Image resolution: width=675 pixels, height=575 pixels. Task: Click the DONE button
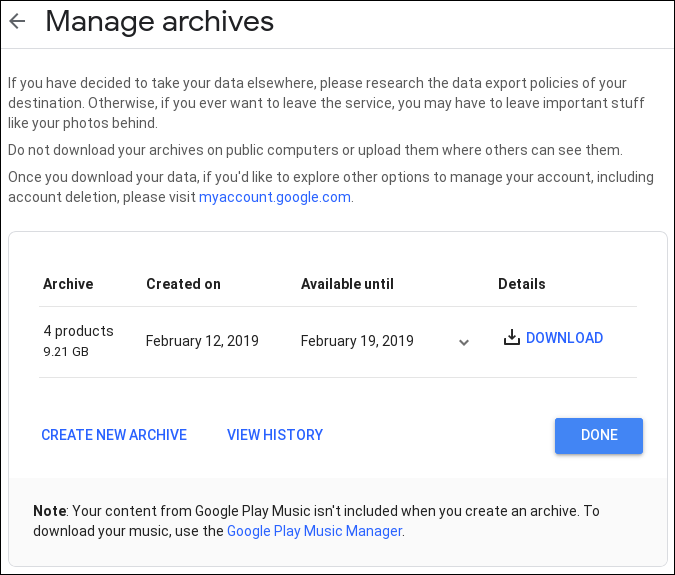click(599, 436)
